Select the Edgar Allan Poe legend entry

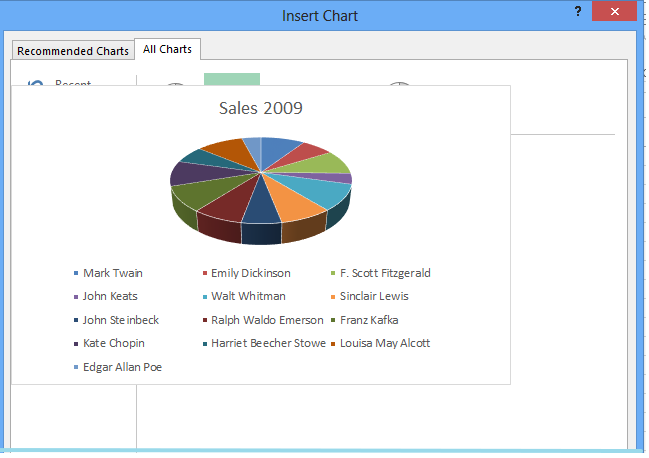pos(122,367)
